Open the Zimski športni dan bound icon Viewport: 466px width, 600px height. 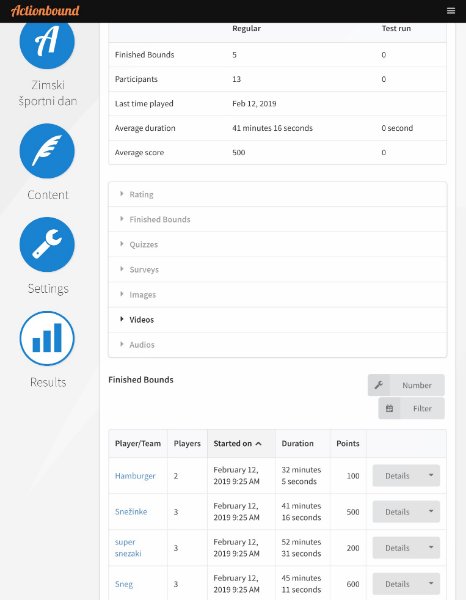pos(47,42)
